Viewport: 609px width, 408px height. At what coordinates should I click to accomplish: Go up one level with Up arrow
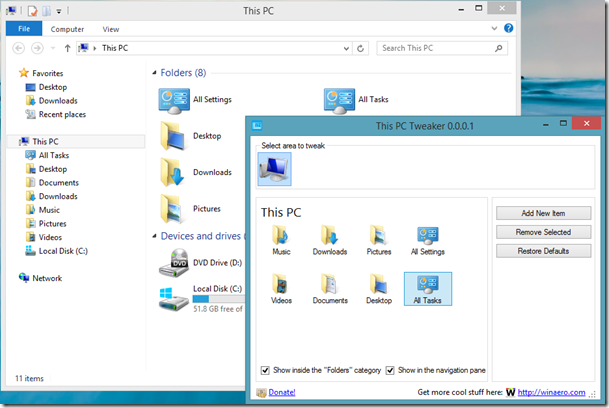click(x=68, y=48)
